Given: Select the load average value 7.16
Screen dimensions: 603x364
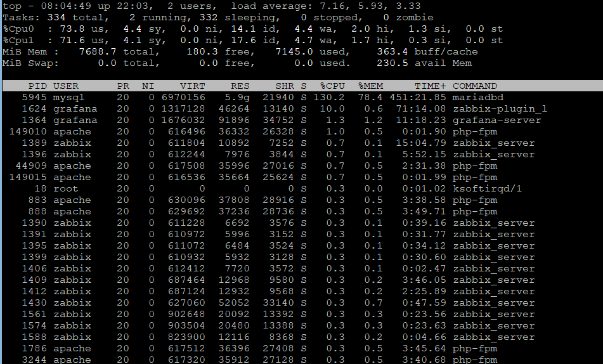Looking at the screenshot, I should point(332,6).
